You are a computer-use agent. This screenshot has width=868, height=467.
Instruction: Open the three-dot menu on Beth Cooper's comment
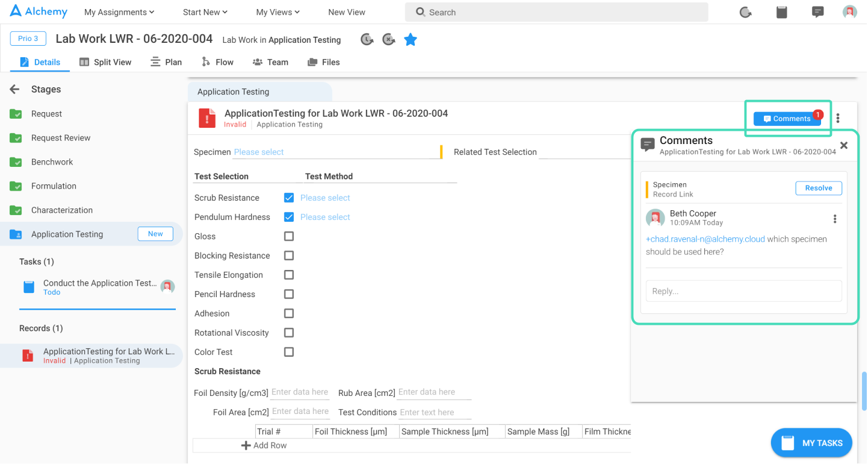(x=835, y=219)
